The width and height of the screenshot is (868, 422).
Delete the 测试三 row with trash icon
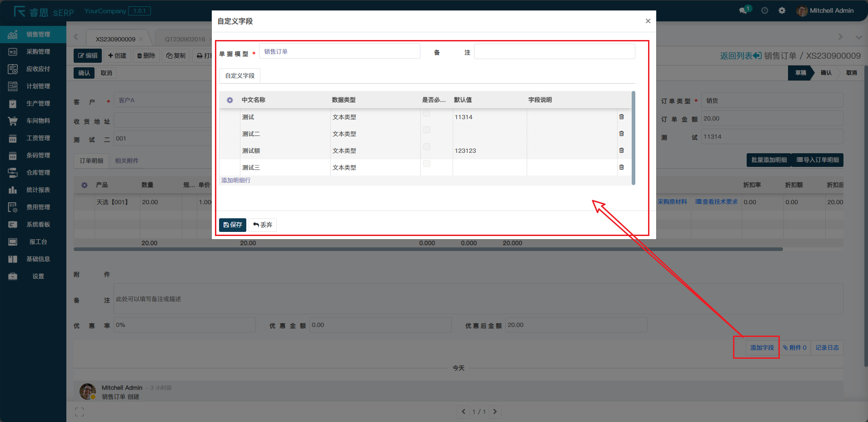[621, 167]
